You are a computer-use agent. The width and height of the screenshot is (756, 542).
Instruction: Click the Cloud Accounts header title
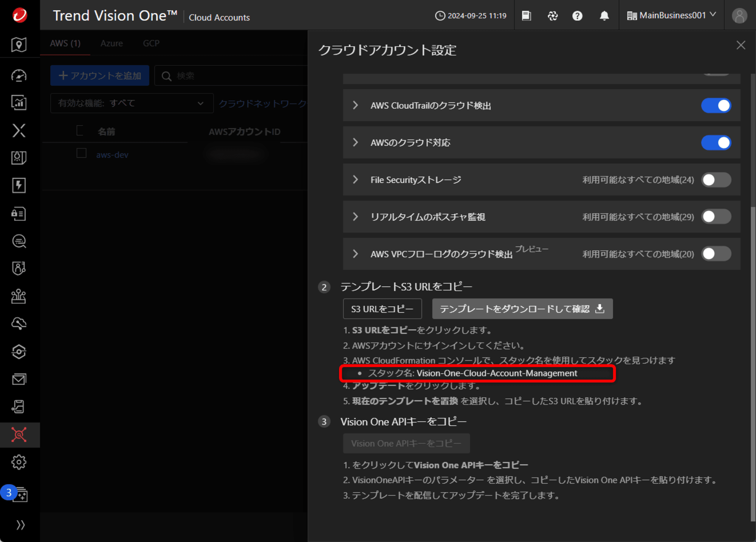pos(219,17)
